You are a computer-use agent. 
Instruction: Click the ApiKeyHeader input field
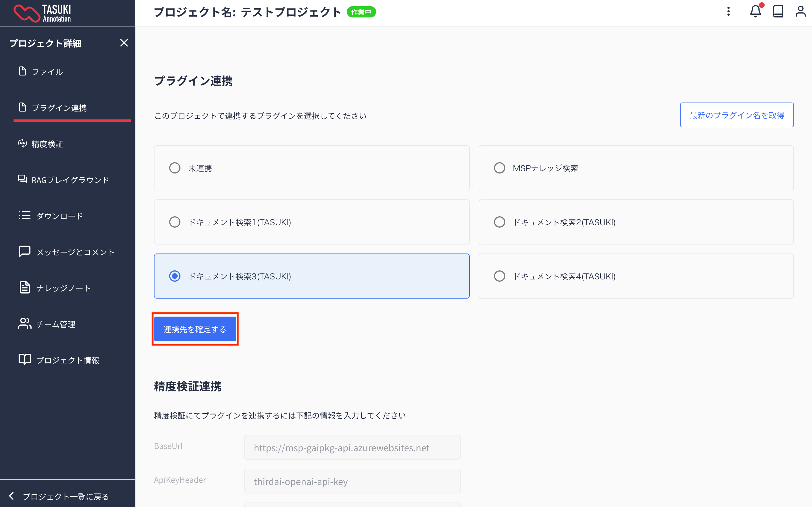(352, 482)
